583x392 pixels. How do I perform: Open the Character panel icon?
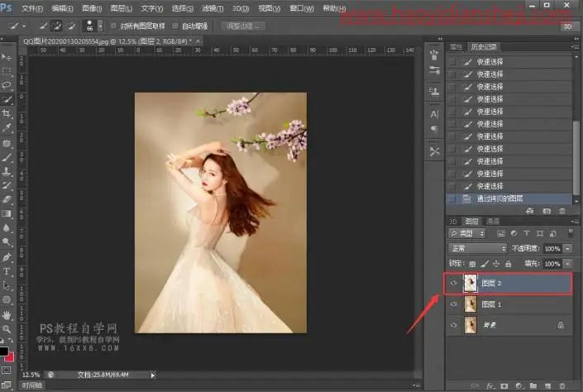(x=434, y=114)
